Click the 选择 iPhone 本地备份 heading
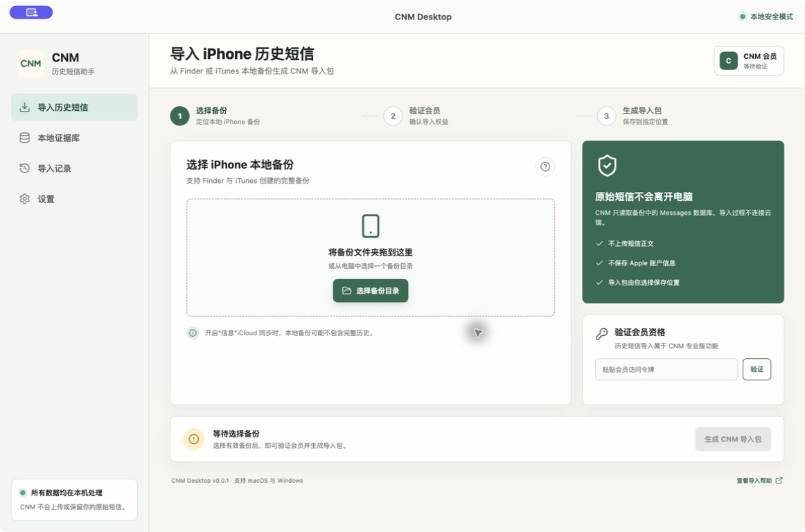 click(240, 165)
